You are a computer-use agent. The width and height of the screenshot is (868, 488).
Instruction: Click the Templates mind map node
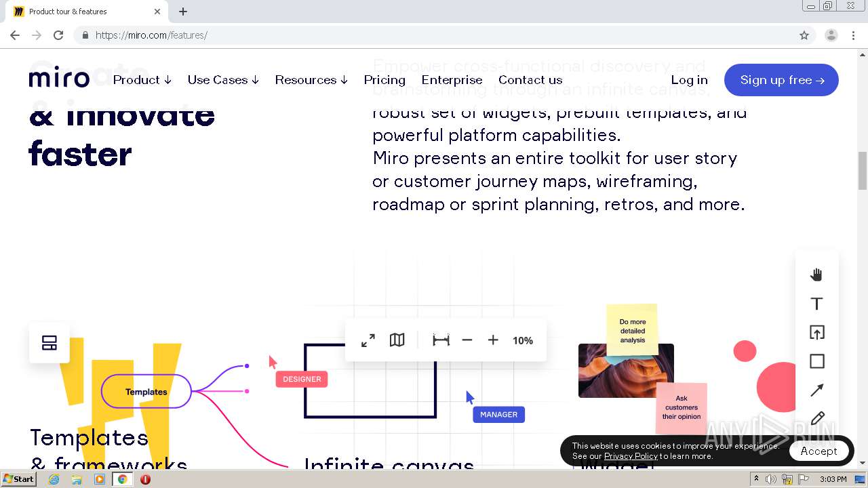coord(146,392)
